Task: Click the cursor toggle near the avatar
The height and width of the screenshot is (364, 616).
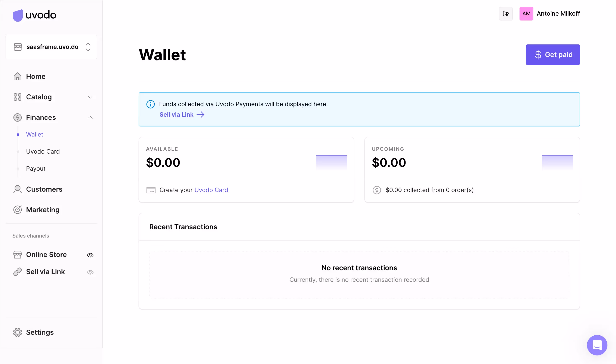Action: [x=506, y=13]
